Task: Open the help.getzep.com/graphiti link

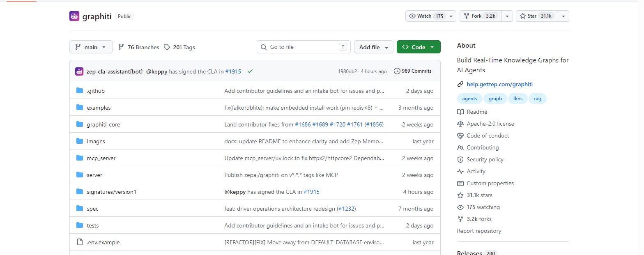Action: 500,85
